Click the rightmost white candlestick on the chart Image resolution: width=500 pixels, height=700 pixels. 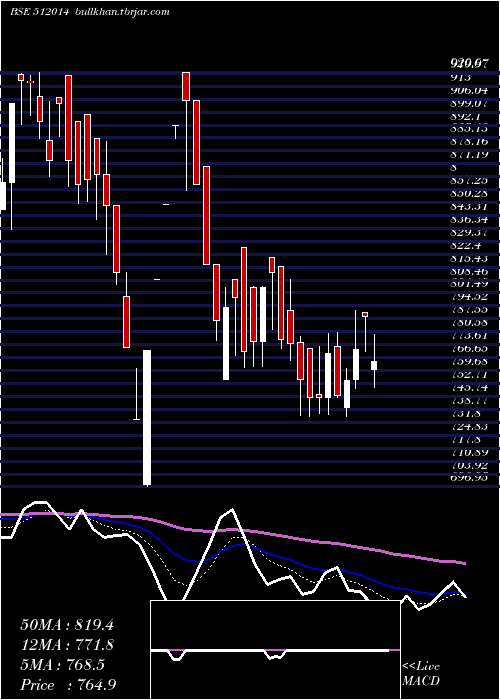point(374,365)
